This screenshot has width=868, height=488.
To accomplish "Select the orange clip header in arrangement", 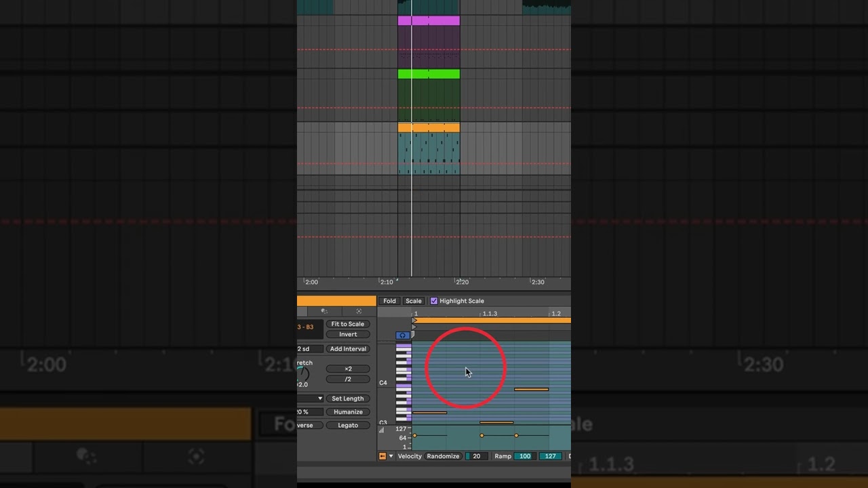I will (x=429, y=127).
